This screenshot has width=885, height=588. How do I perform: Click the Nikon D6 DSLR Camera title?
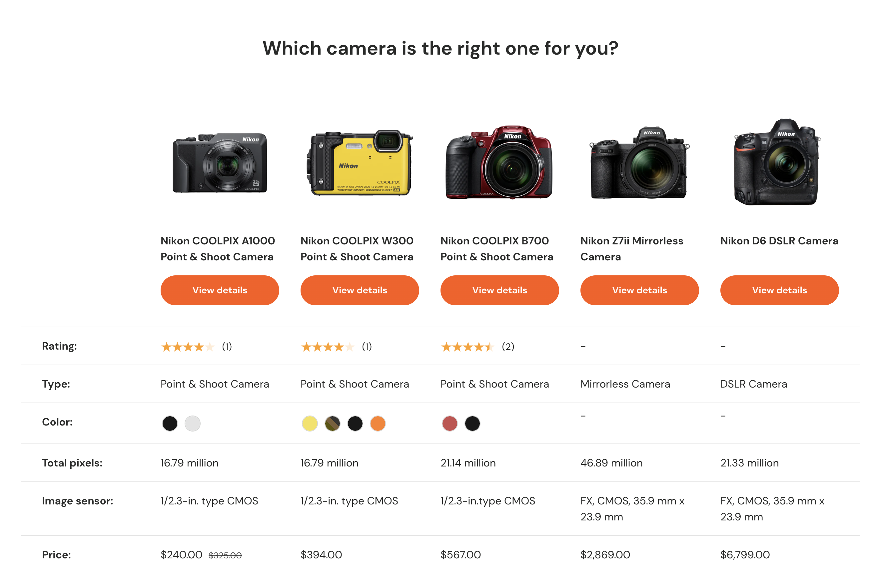779,241
